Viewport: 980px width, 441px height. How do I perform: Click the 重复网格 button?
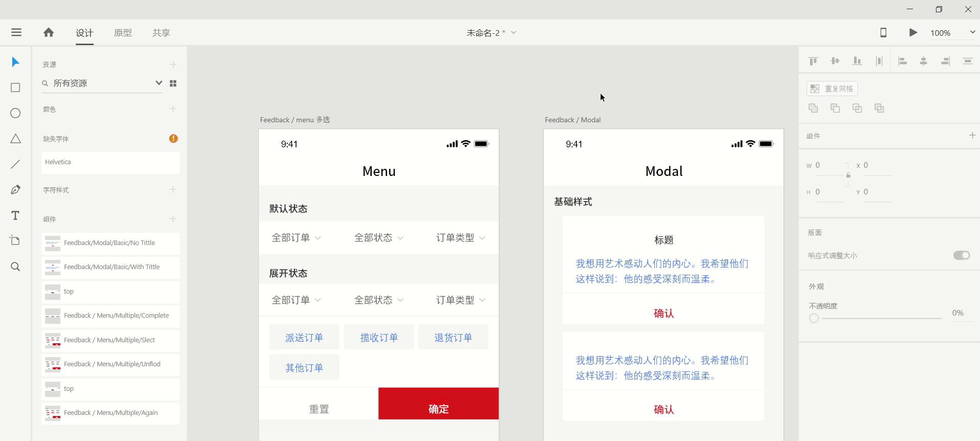click(832, 89)
